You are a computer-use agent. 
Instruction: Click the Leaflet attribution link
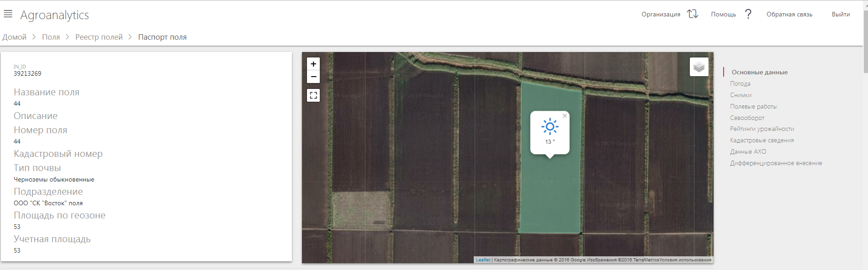[x=482, y=260]
